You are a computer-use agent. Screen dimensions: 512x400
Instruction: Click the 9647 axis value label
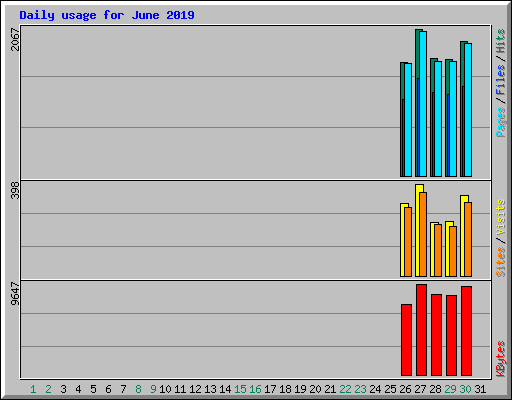coord(15,293)
